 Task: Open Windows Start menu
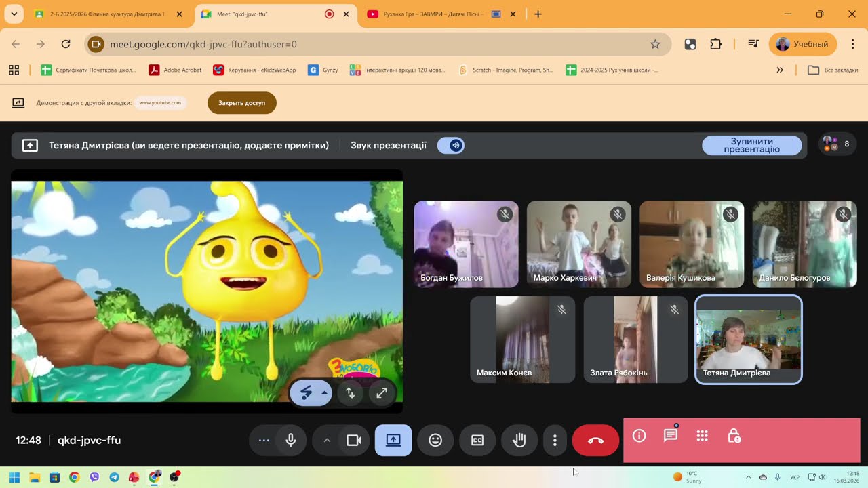[14, 477]
